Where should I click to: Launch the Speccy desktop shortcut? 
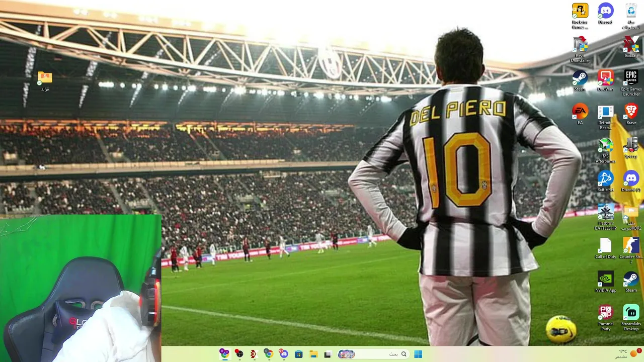pyautogui.click(x=631, y=148)
